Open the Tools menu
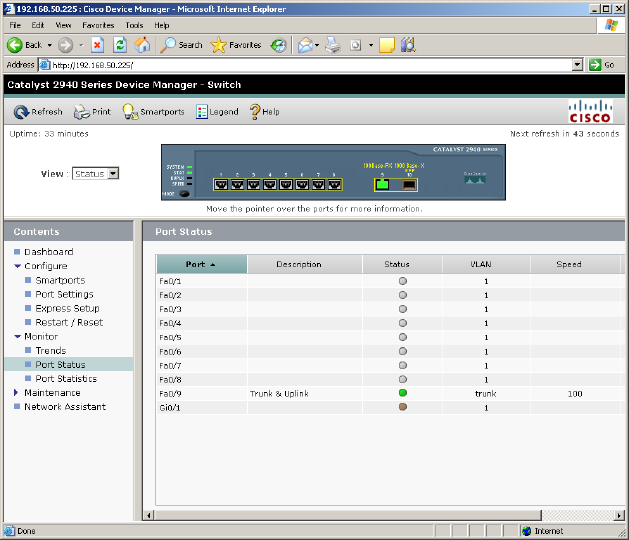 (134, 25)
